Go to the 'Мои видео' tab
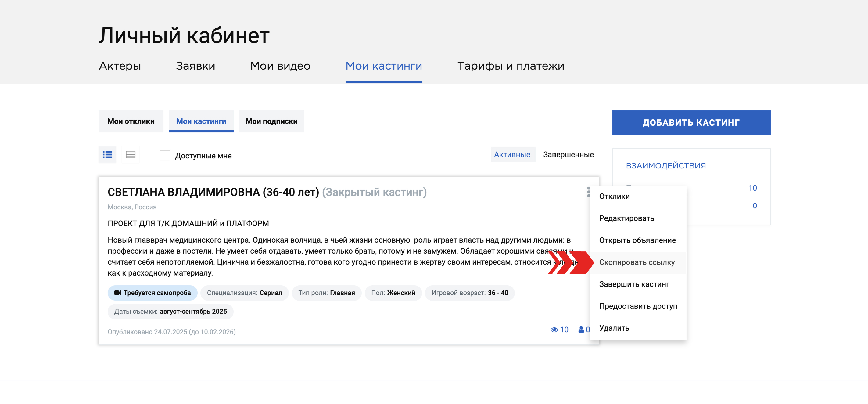 [x=280, y=66]
